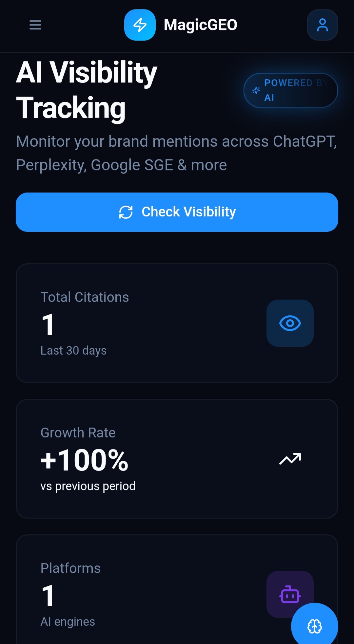Image resolution: width=354 pixels, height=644 pixels.
Task: Select the Total Citations card title
Action: pyautogui.click(x=85, y=297)
